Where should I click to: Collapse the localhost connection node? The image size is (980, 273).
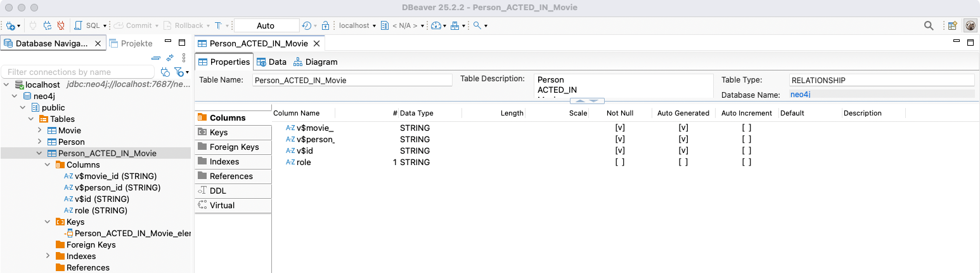7,84
